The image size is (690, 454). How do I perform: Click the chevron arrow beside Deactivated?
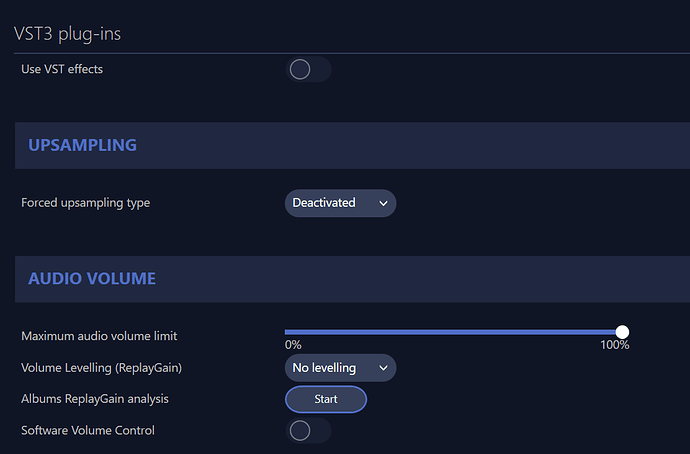point(382,203)
